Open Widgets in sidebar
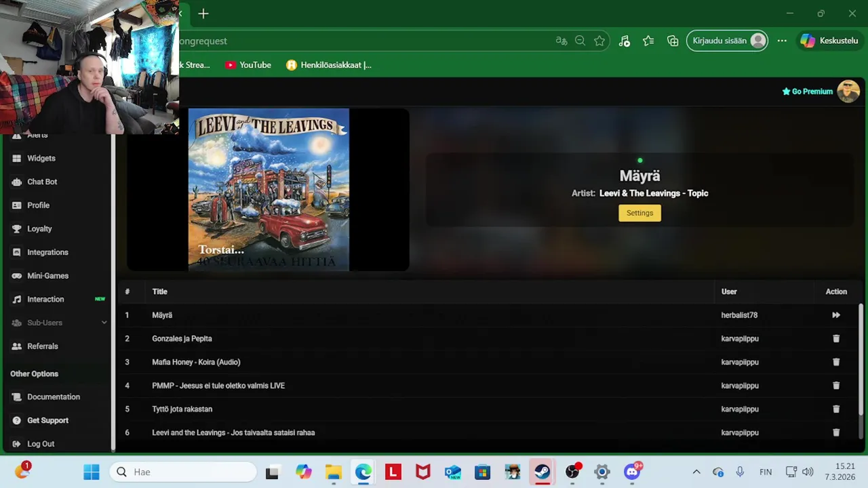 pos(41,158)
